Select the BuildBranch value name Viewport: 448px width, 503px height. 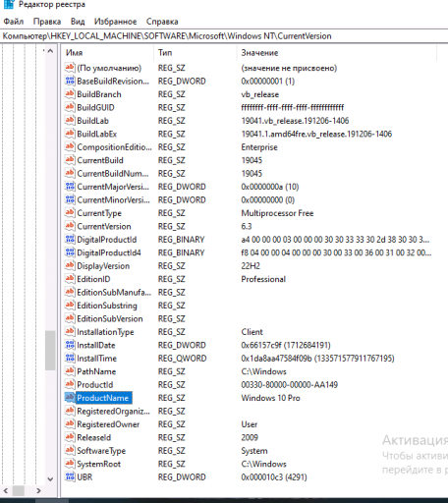(99, 94)
